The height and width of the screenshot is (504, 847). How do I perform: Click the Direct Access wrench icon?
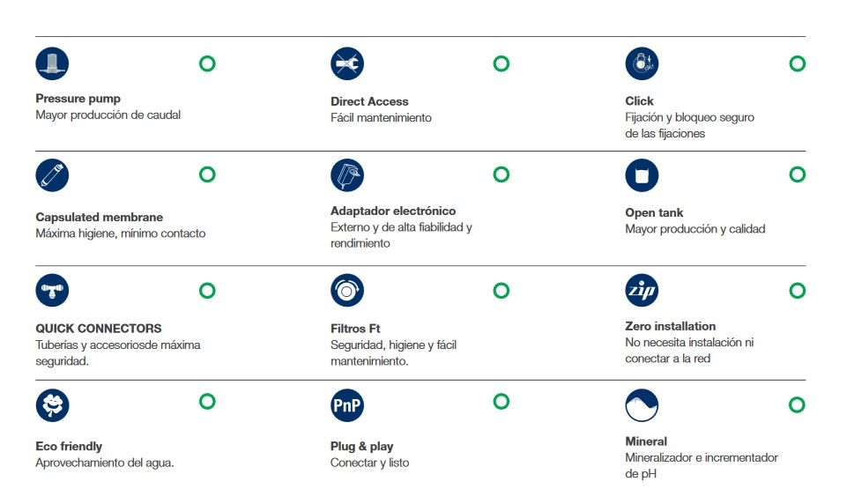(x=346, y=63)
